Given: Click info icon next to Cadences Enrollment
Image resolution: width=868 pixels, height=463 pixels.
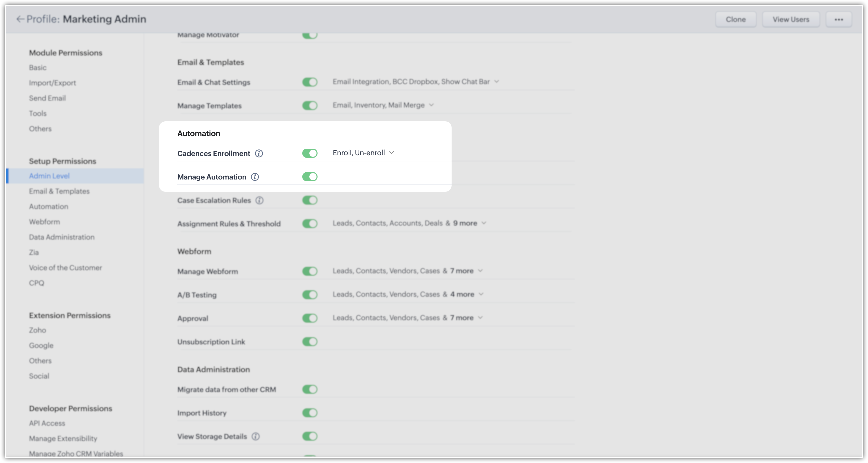Looking at the screenshot, I should pos(259,153).
